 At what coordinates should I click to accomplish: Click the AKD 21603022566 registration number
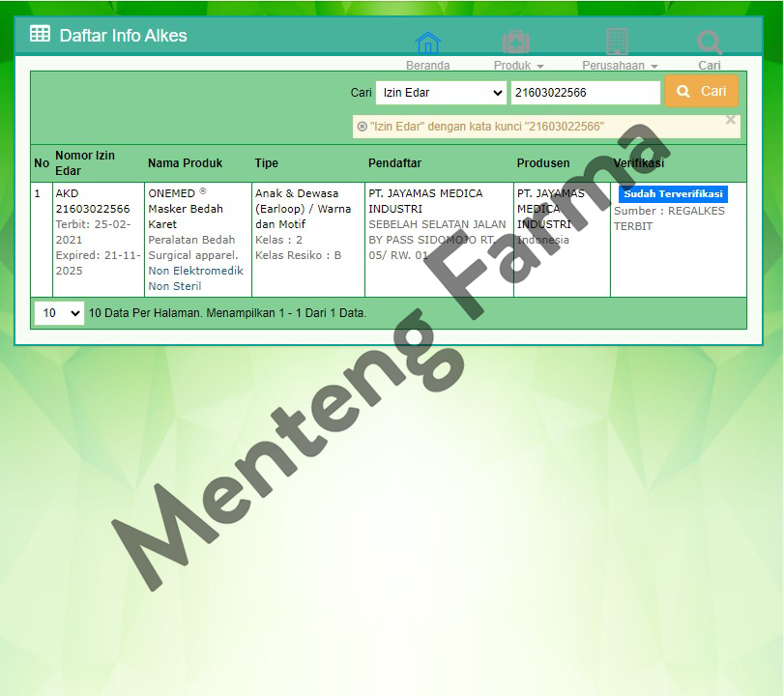point(93,200)
